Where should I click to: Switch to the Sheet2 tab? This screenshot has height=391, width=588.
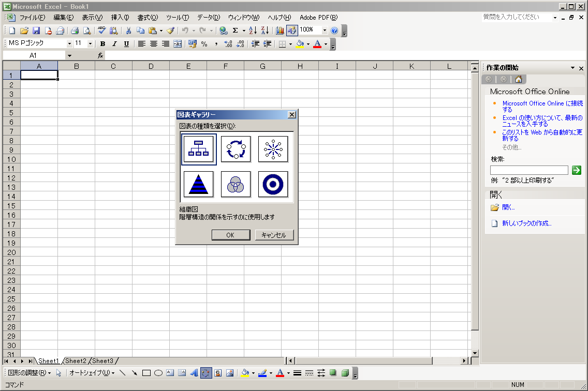[76, 361]
